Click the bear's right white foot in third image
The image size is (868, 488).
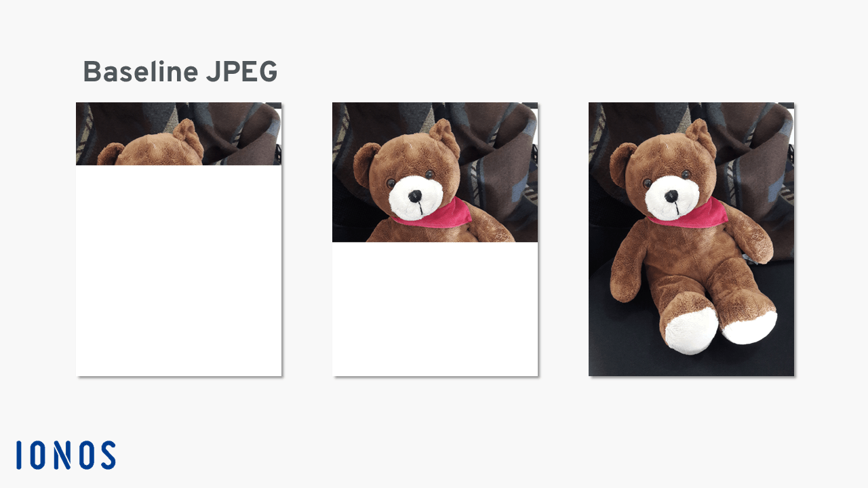tap(749, 327)
